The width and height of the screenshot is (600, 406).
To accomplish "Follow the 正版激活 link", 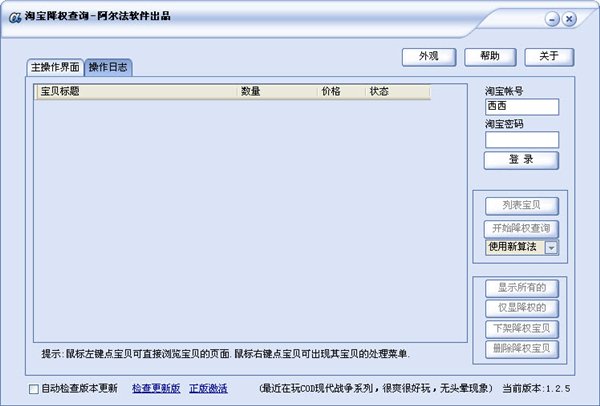I will [208, 388].
